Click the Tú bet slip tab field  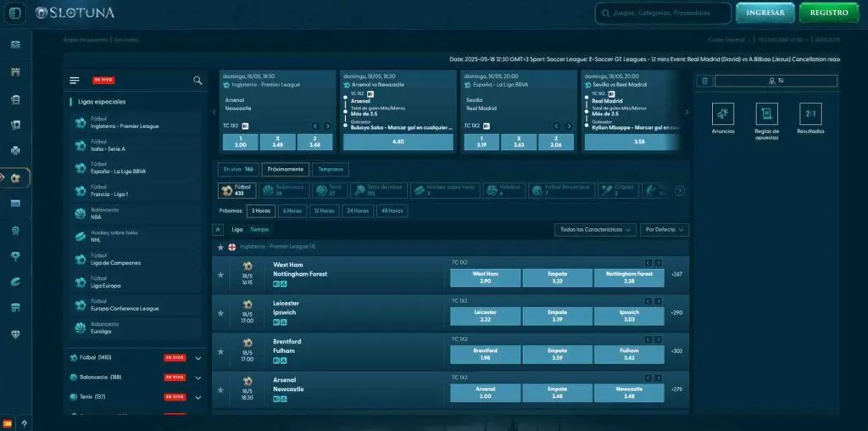pos(776,81)
